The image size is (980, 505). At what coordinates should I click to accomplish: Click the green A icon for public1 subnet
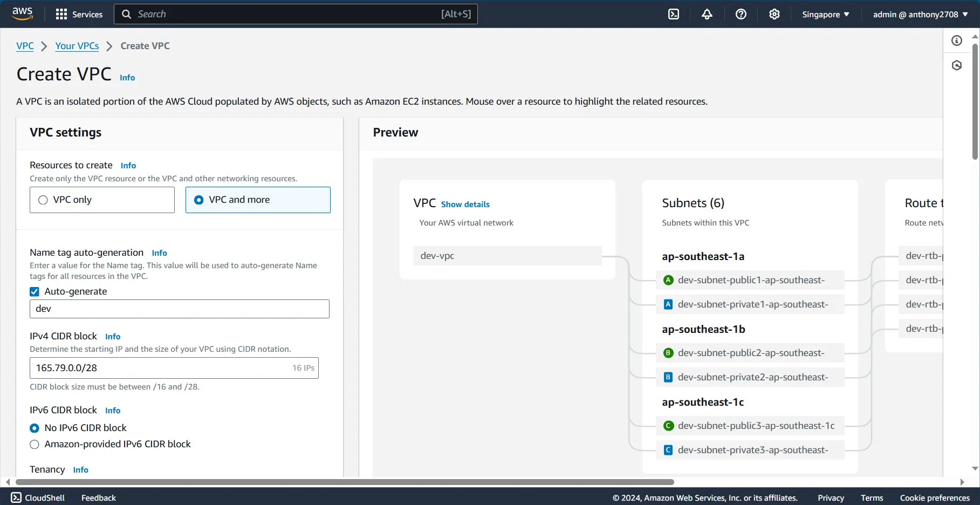[x=668, y=280]
